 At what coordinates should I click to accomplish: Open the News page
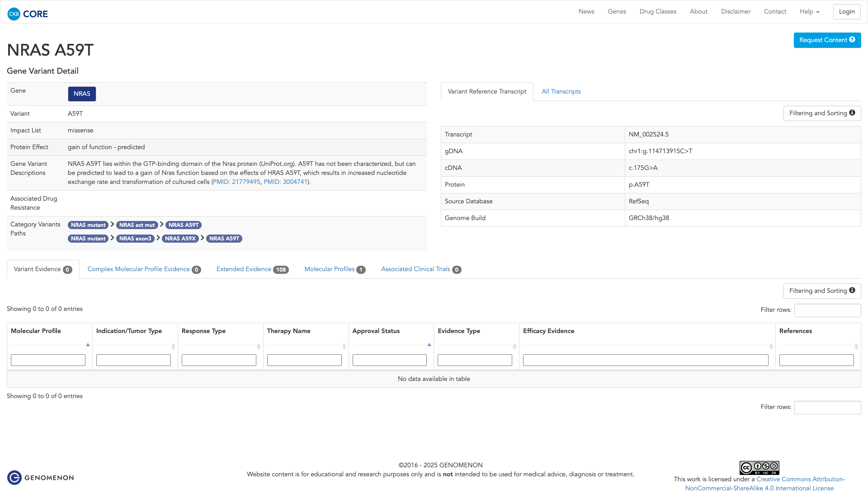586,12
